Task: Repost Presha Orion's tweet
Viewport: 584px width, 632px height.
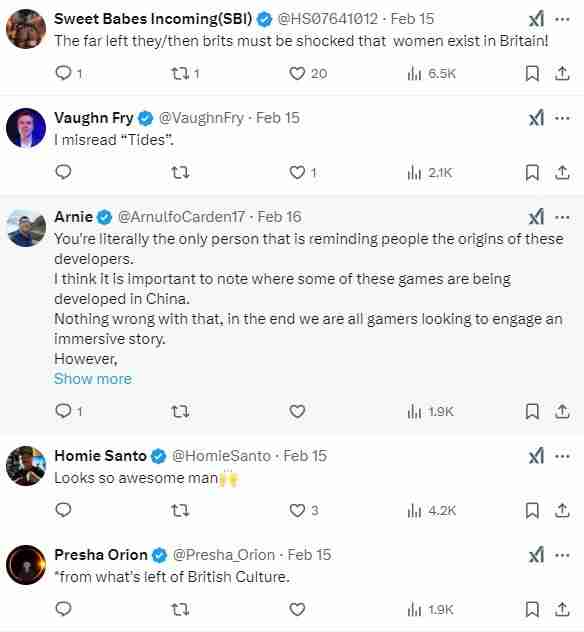Action: [180, 609]
